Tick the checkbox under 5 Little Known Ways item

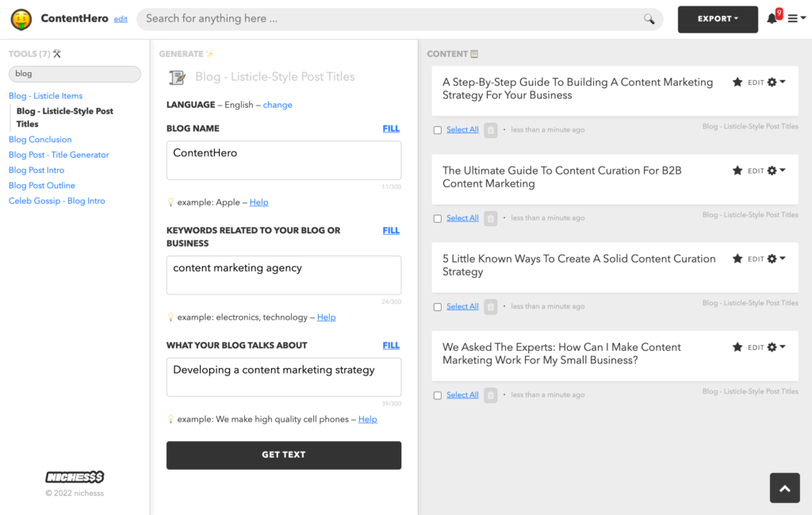coord(438,307)
